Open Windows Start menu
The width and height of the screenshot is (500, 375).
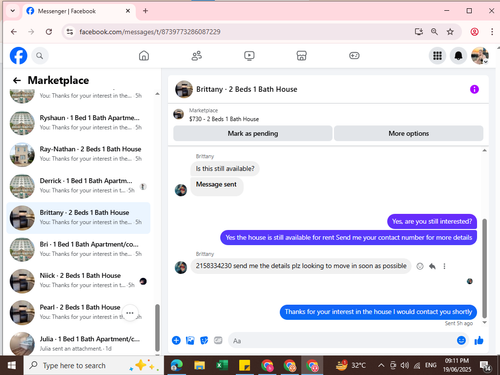(12, 366)
